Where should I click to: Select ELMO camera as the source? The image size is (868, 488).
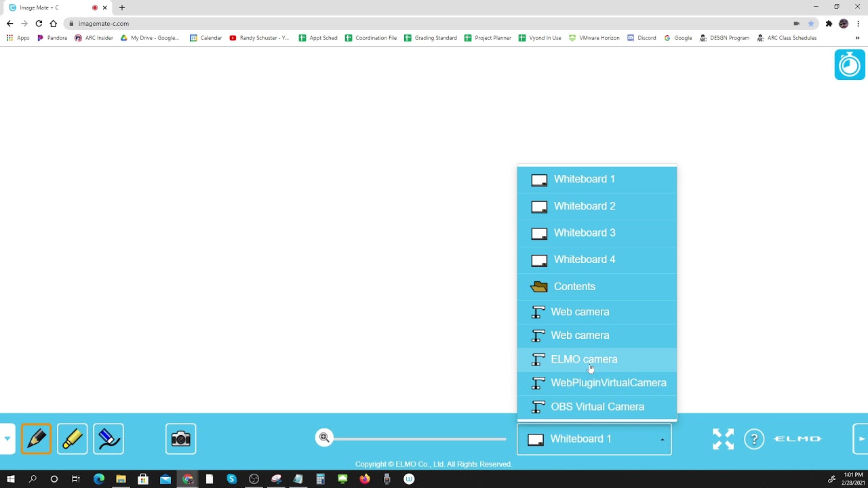[597, 359]
